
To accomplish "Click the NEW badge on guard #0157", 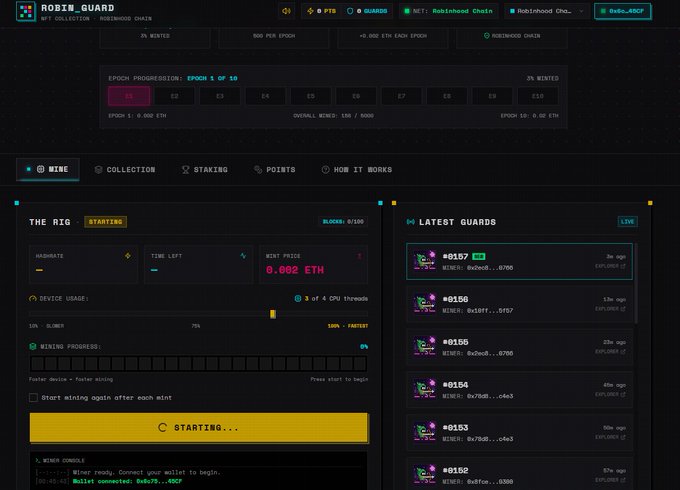I will click(x=478, y=257).
